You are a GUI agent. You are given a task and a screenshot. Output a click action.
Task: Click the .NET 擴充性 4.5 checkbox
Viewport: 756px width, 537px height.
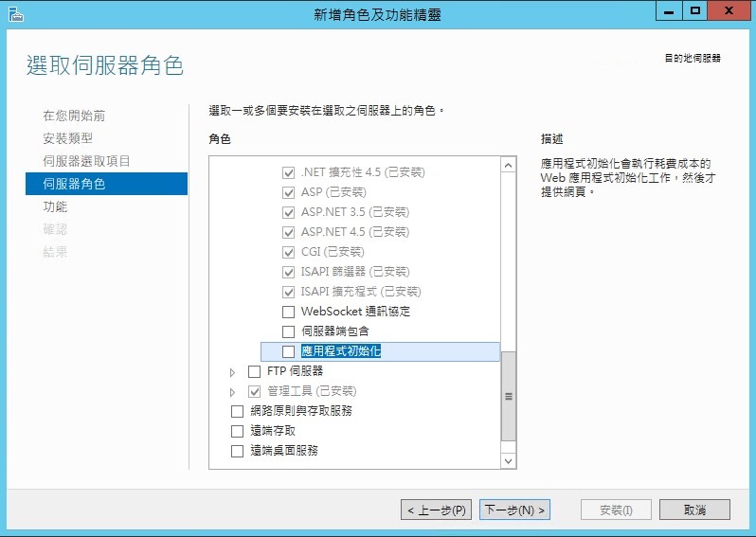click(x=288, y=172)
